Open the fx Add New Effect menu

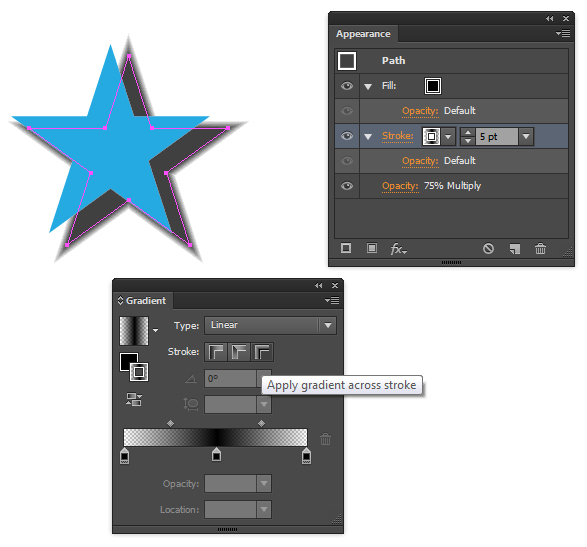point(398,249)
